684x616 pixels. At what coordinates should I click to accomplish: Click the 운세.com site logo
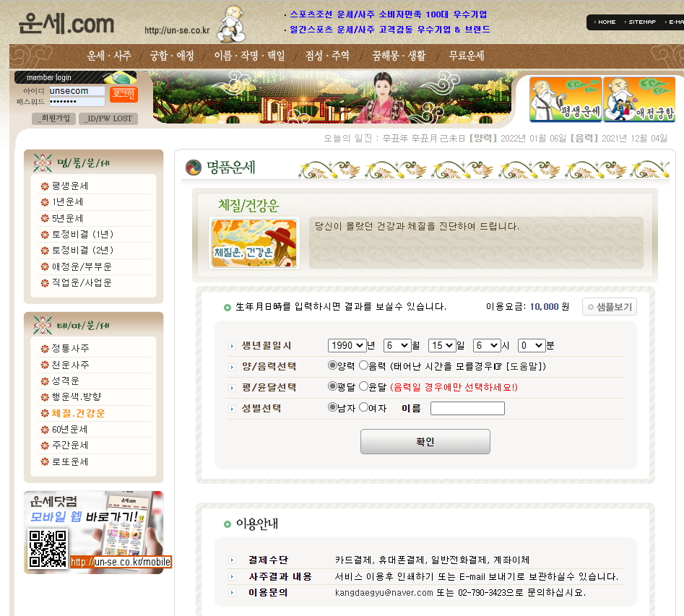pyautogui.click(x=66, y=24)
